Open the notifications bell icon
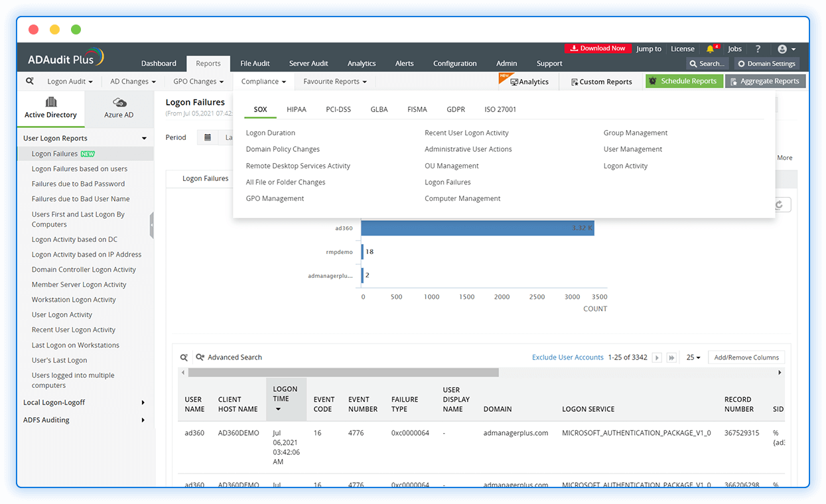The image size is (826, 504). pos(711,49)
